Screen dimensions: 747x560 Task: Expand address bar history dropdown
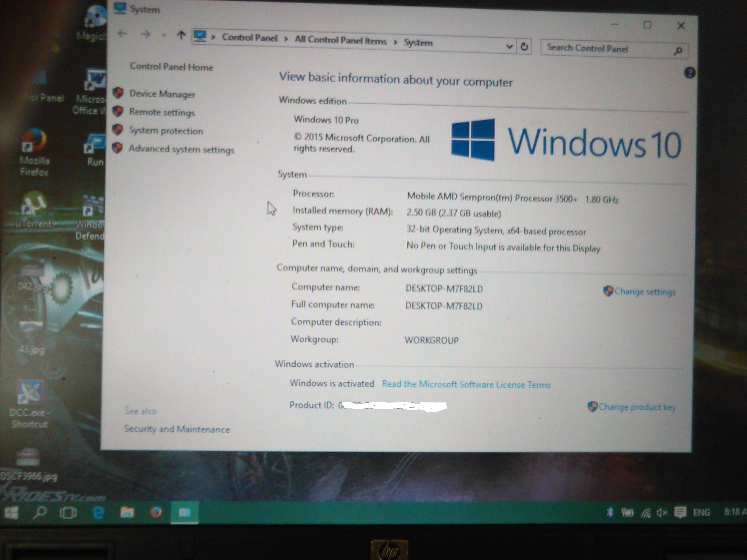(x=509, y=47)
